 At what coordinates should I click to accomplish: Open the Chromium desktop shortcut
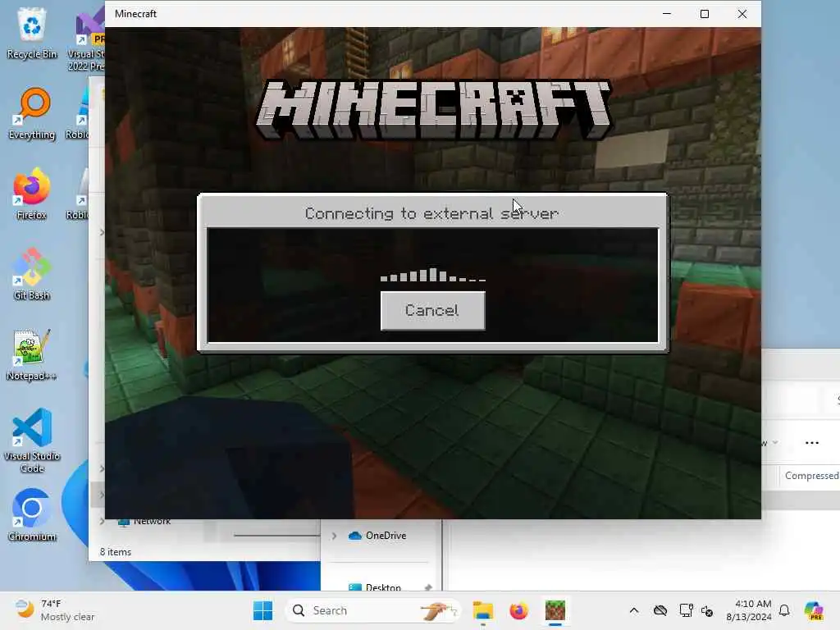click(32, 515)
